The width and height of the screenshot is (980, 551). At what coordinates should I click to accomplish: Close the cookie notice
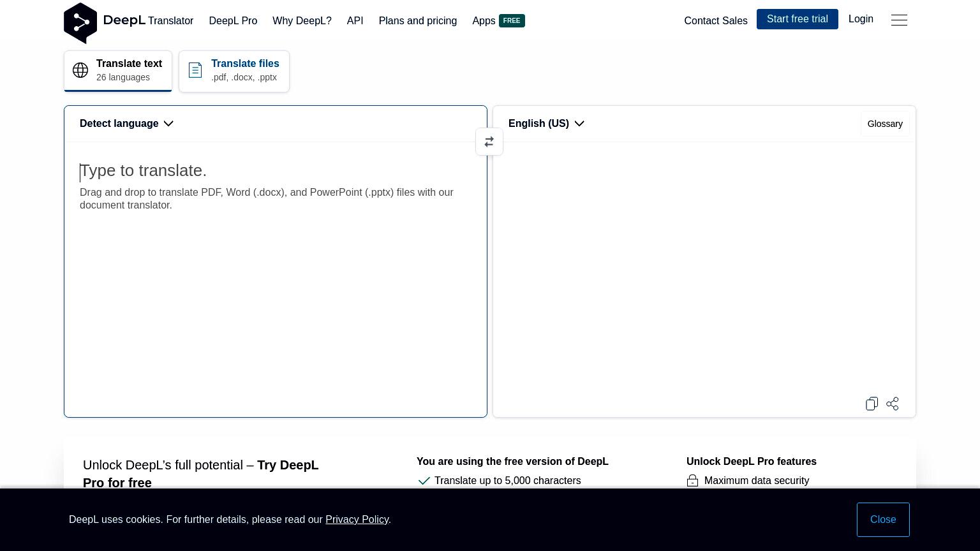[883, 520]
